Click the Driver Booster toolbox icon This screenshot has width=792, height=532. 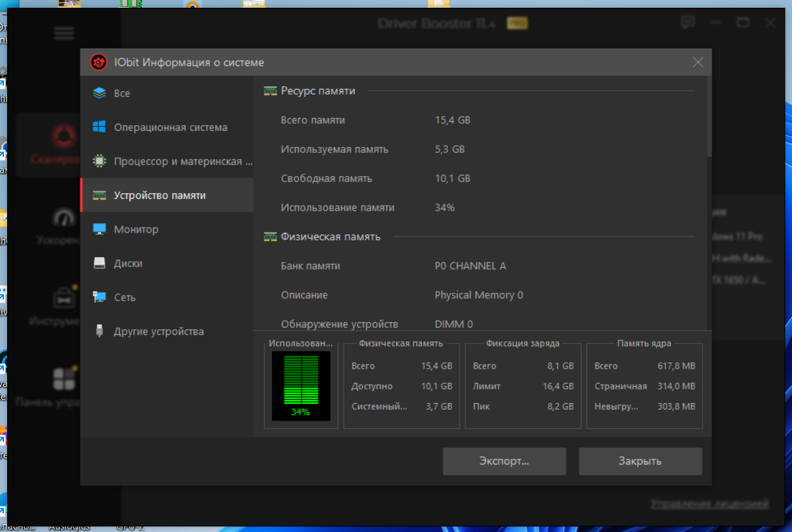point(64,298)
